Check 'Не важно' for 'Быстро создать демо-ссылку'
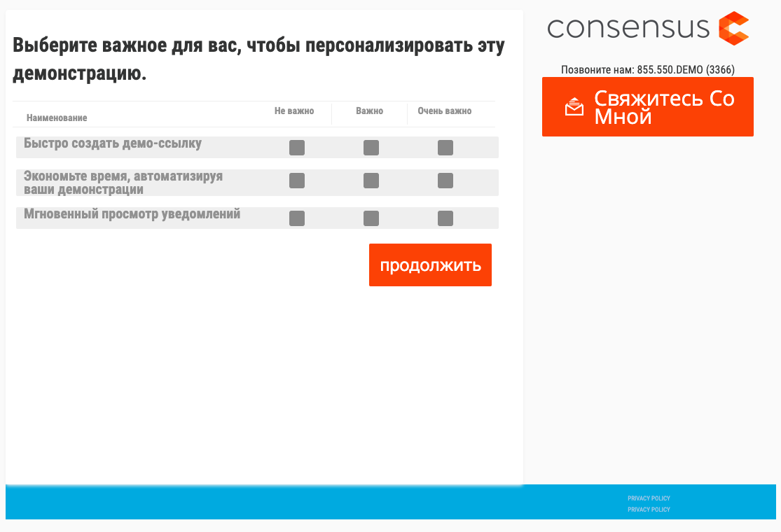781x532 pixels. (296, 148)
